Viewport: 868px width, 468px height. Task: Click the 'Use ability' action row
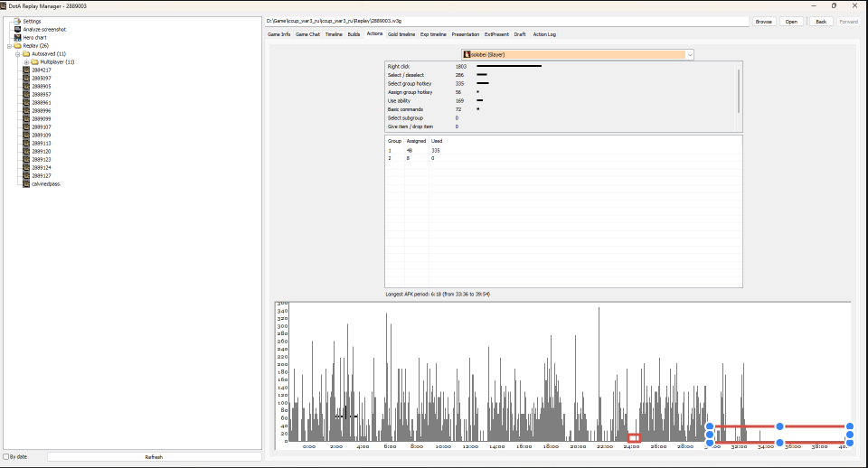coord(561,100)
